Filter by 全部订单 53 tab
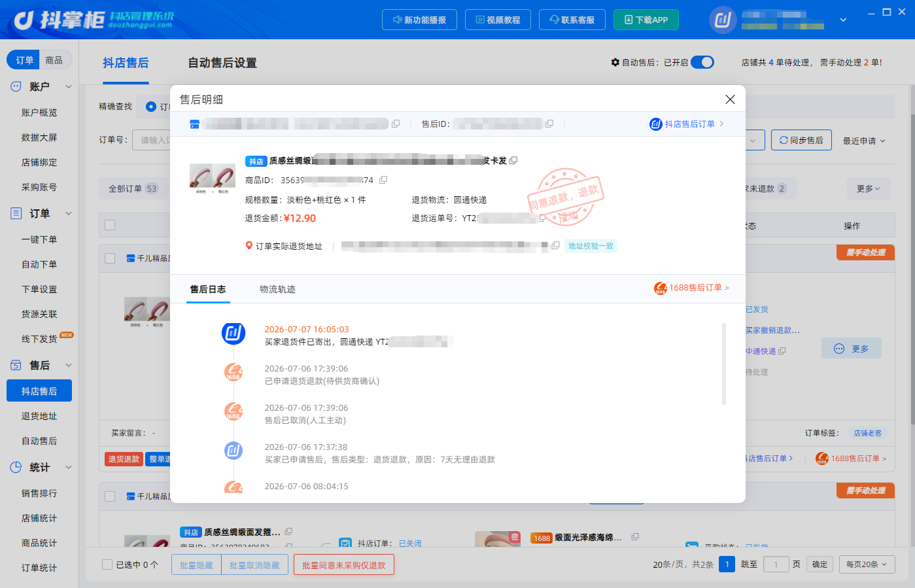The image size is (915, 588). click(133, 188)
